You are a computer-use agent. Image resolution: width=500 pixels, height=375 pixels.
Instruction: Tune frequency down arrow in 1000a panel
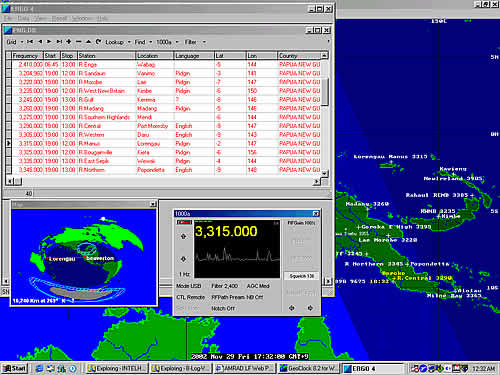pos(183,259)
